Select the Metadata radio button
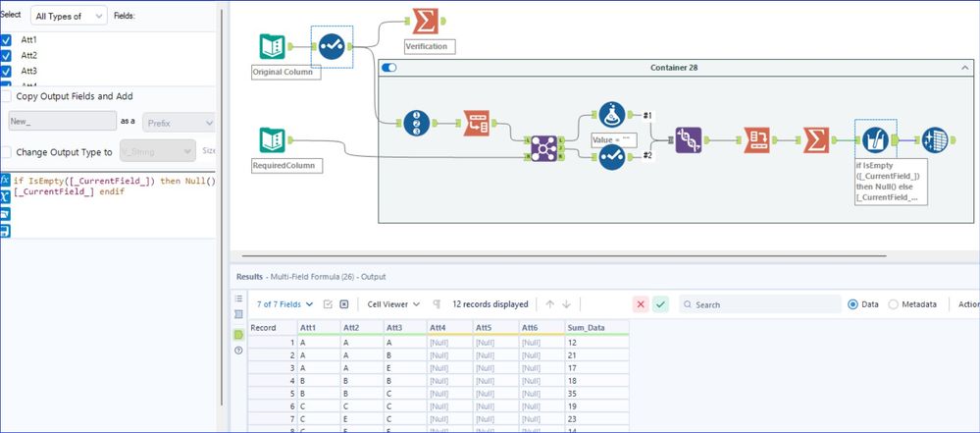This screenshot has width=980, height=433. [x=893, y=304]
